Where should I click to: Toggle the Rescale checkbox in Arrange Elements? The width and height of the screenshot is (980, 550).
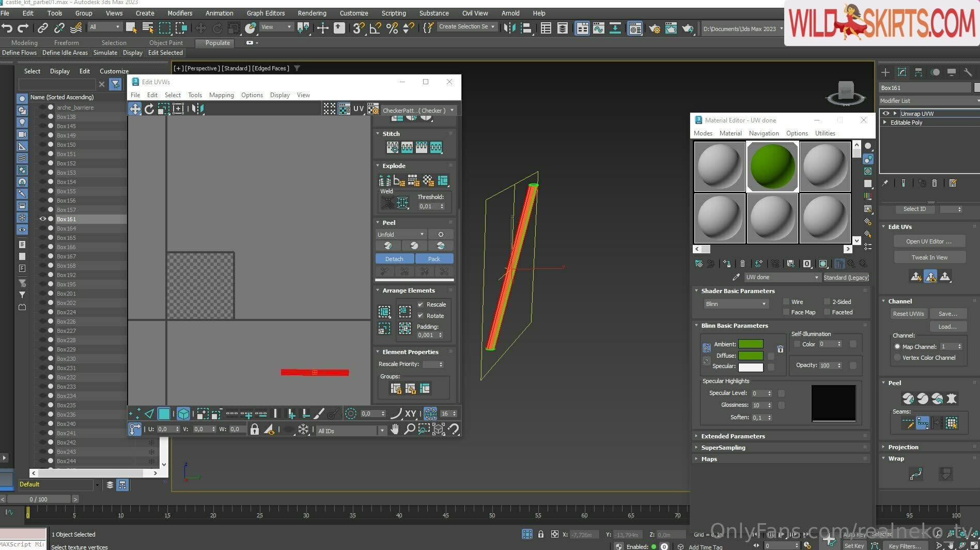point(421,304)
